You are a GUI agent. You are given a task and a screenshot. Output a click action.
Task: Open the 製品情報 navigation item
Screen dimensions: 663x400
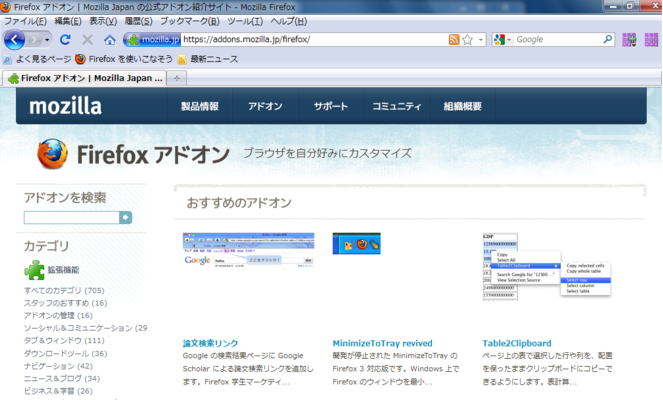200,107
